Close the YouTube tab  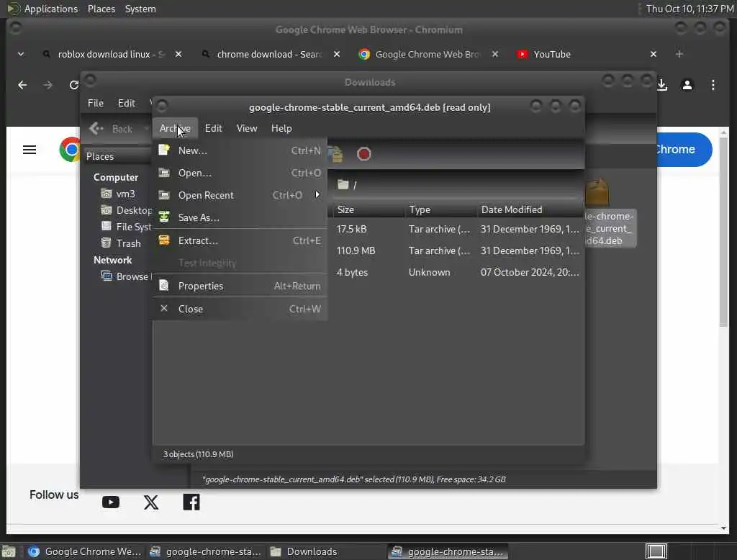point(654,54)
